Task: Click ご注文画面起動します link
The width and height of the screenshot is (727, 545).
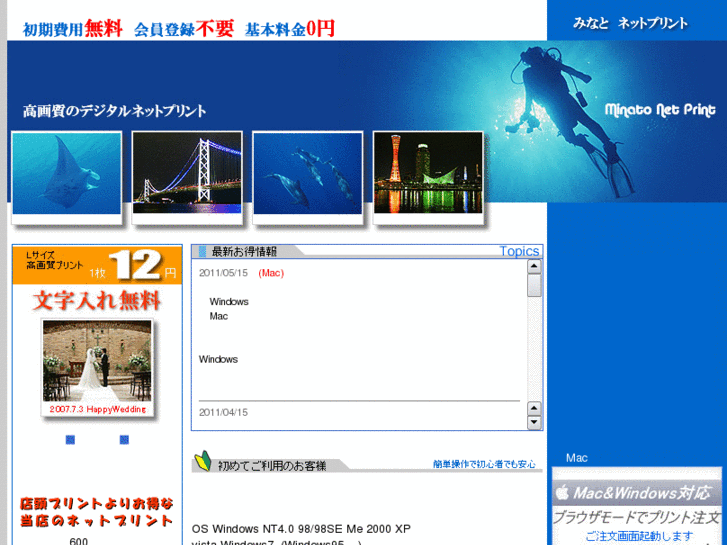Action: point(639,536)
